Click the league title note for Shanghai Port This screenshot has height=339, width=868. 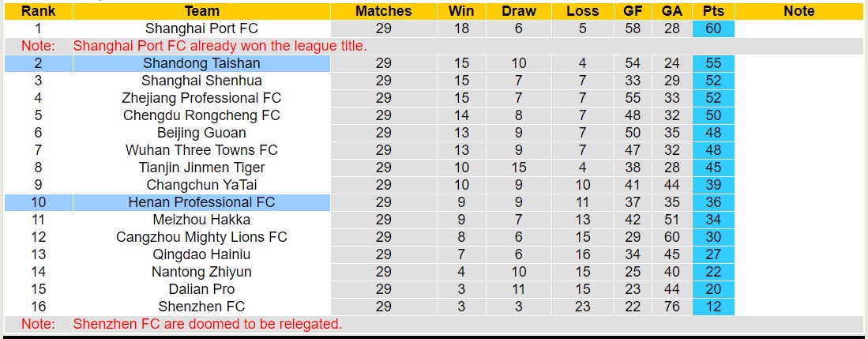[x=220, y=46]
